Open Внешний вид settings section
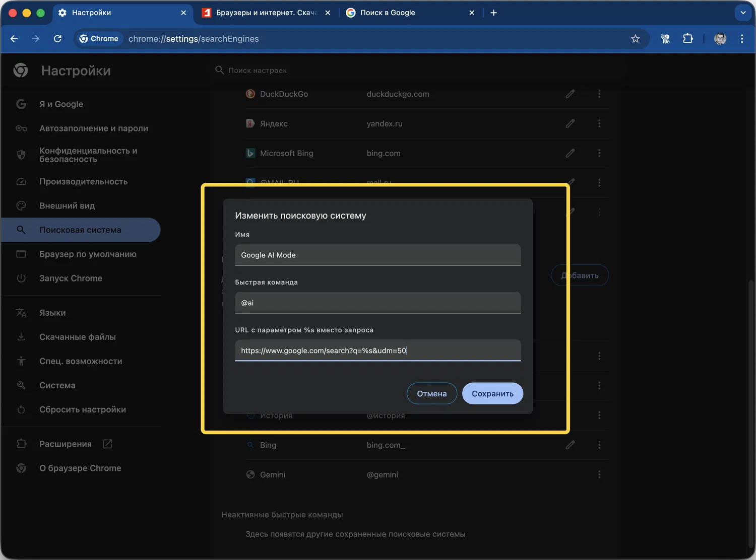 point(67,205)
